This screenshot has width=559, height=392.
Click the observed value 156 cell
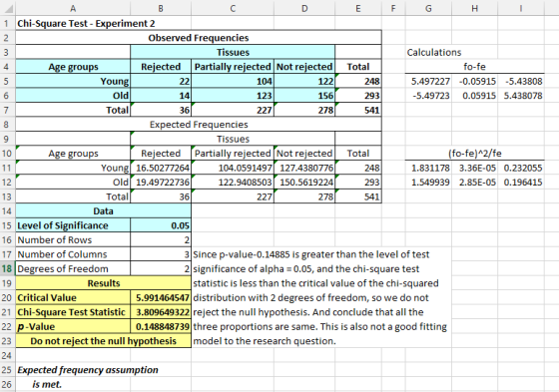tap(304, 96)
